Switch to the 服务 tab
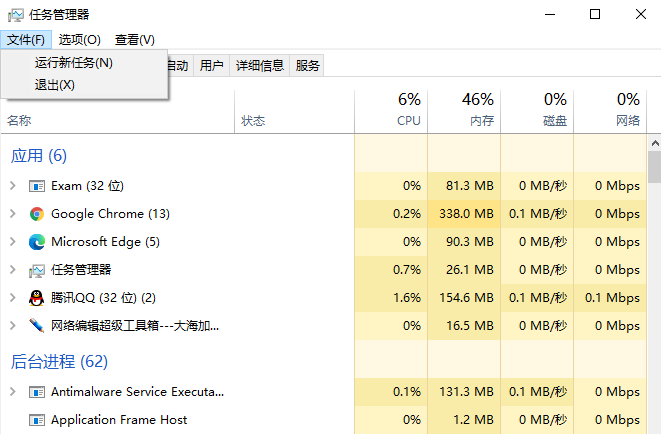This screenshot has height=434, width=661. point(308,66)
